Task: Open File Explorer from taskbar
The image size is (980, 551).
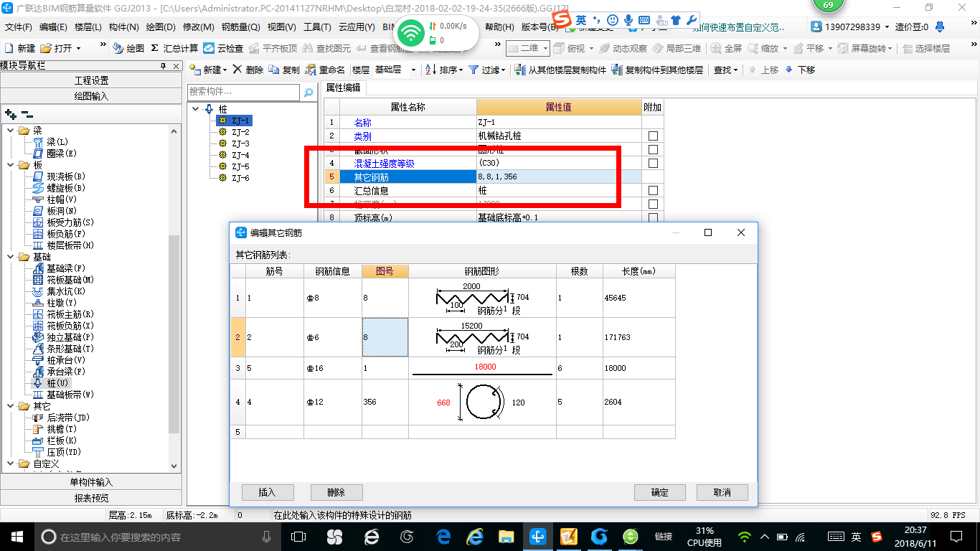Action: click(507, 536)
